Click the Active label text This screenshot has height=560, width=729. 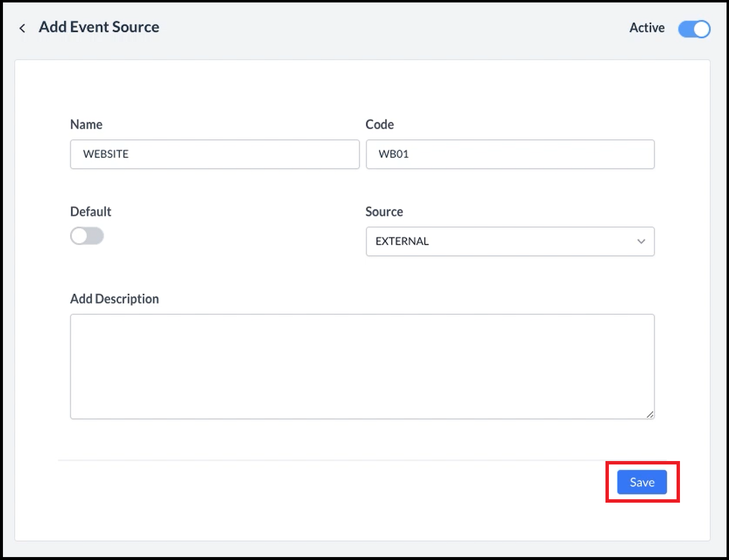pyautogui.click(x=647, y=28)
